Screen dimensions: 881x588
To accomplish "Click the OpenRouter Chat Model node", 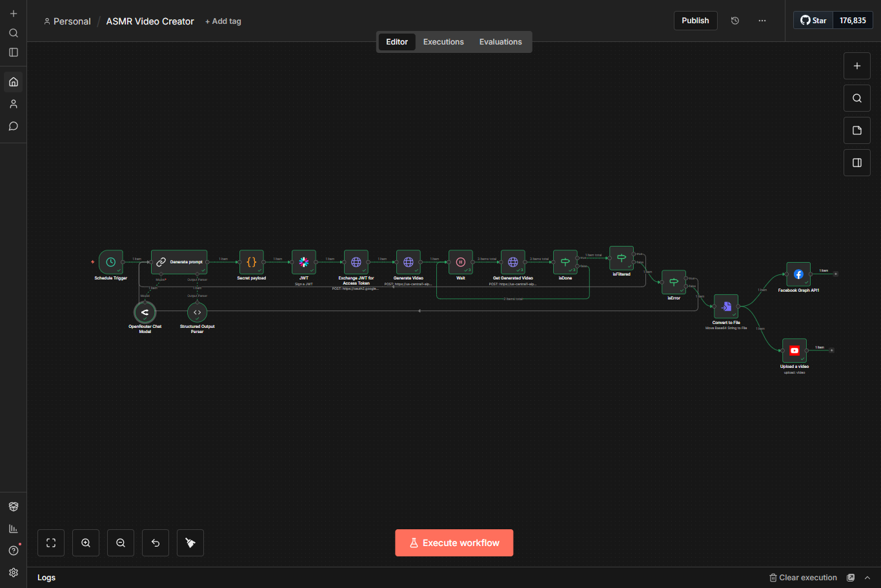I will click(145, 312).
